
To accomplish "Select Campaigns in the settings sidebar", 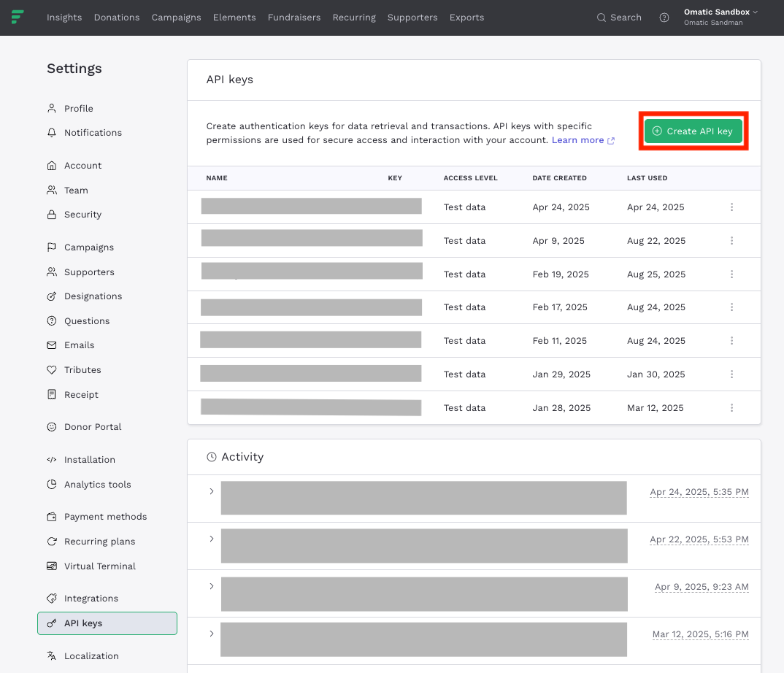I will coord(80,247).
